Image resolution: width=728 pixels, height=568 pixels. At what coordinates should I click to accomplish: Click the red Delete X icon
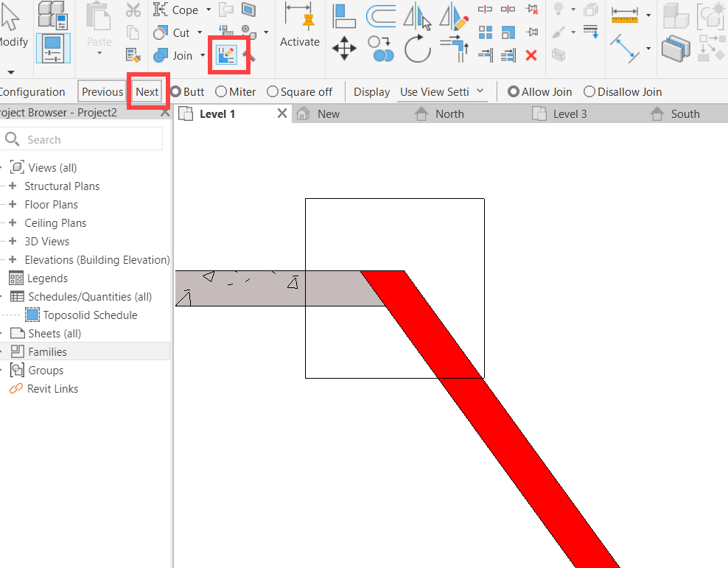tap(531, 56)
